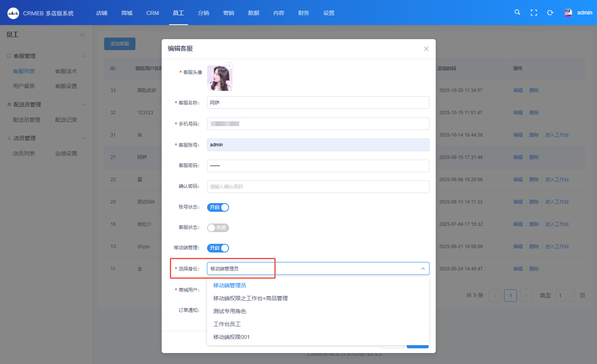Screen dimensions: 597x364
Task: Collapse the 客服管理 sidebar group
Action: pyautogui.click(x=83, y=56)
